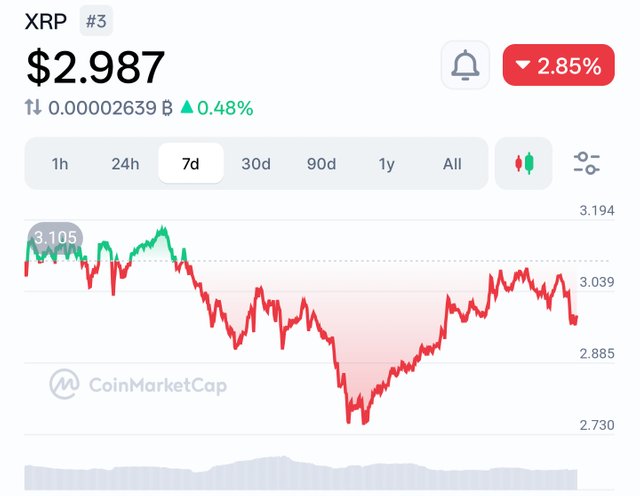Viewport: 640px width, 496px height.
Task: Tap the green 0.48% BTC change
Action: tap(217, 108)
